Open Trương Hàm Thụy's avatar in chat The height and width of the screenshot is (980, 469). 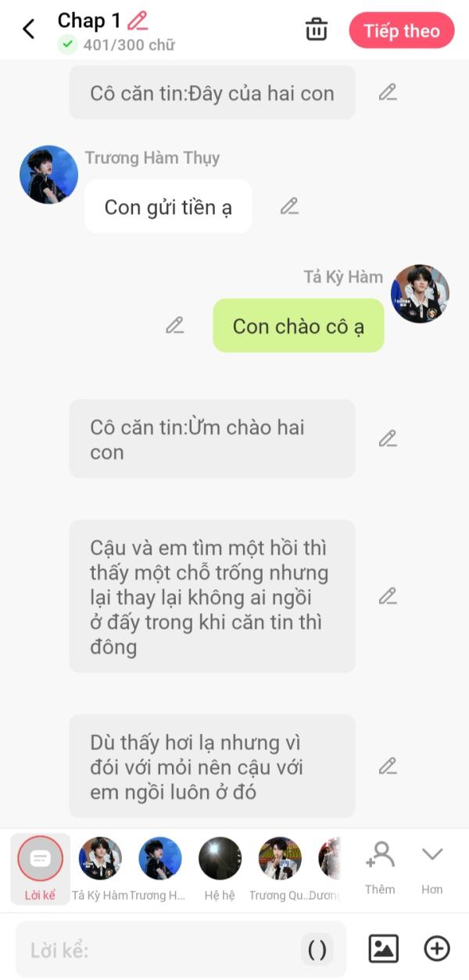point(48,174)
